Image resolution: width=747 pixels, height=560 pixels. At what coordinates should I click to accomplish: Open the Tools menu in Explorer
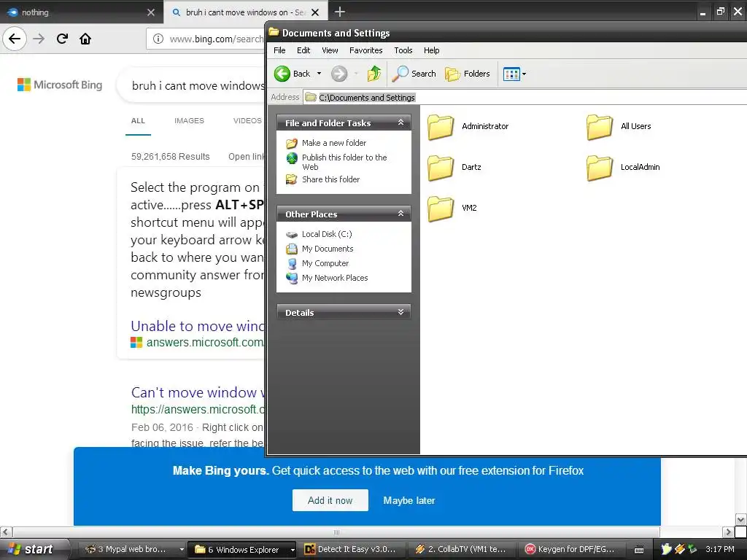[x=403, y=50]
